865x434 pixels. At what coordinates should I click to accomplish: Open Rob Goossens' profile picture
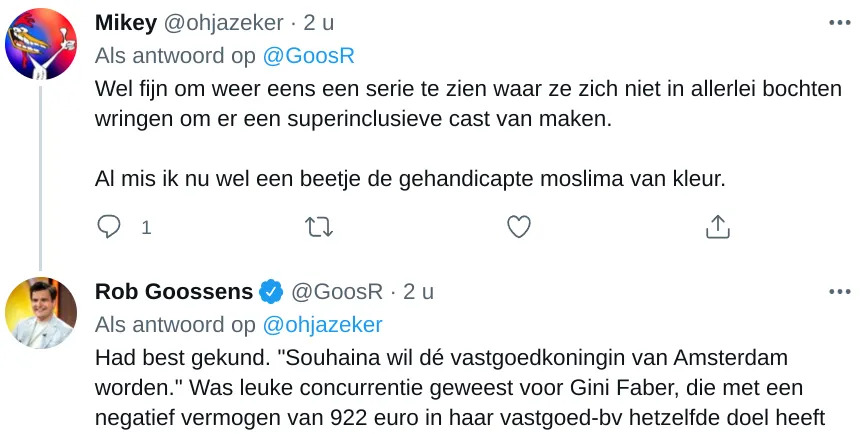[x=41, y=313]
